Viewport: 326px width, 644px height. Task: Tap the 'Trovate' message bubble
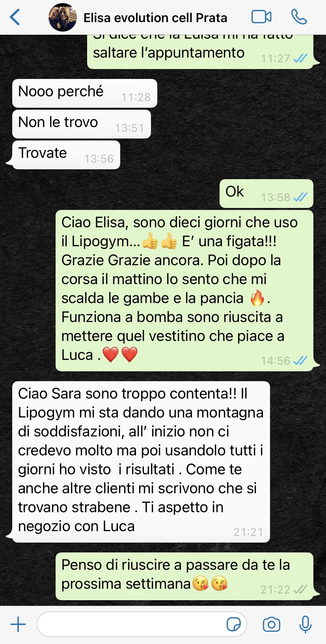66,155
